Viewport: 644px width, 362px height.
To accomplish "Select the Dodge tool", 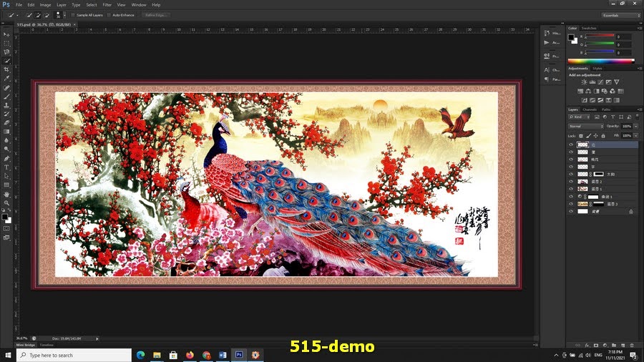I will click(x=6, y=150).
